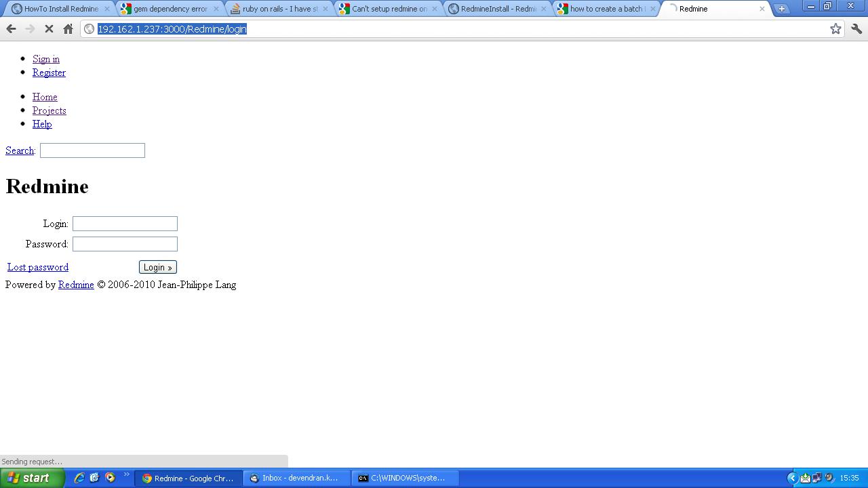Close the active Redmine tab

tap(762, 9)
